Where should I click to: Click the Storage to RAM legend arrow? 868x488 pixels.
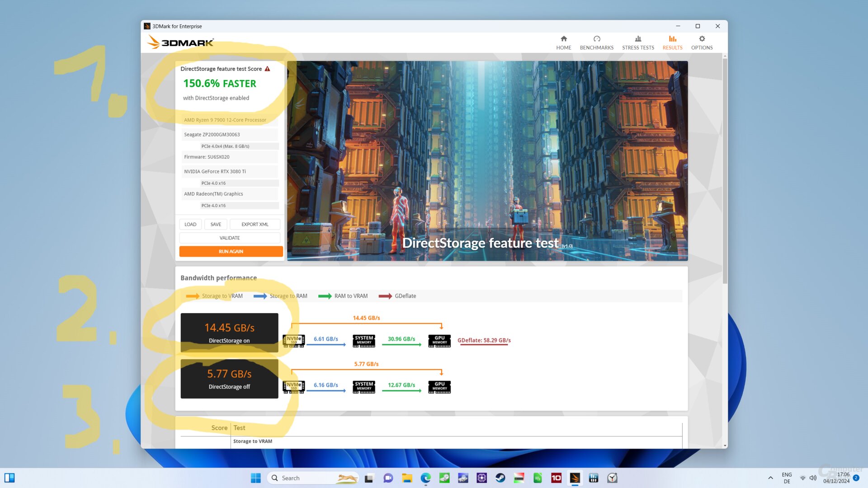click(260, 296)
